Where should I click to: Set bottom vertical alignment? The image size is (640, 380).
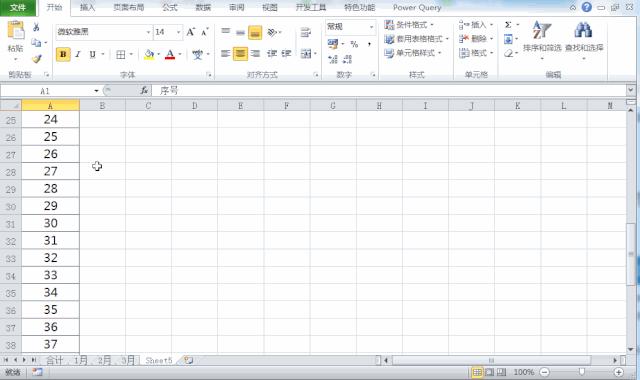click(255, 32)
